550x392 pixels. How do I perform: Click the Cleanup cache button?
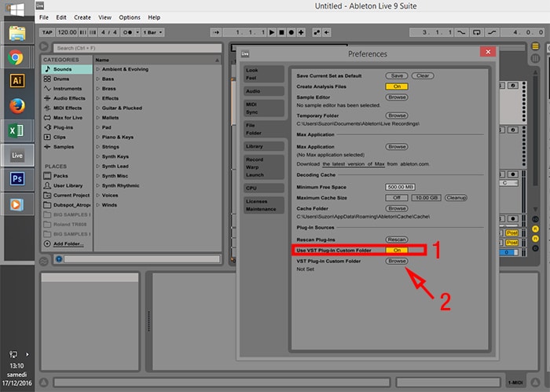tap(456, 198)
